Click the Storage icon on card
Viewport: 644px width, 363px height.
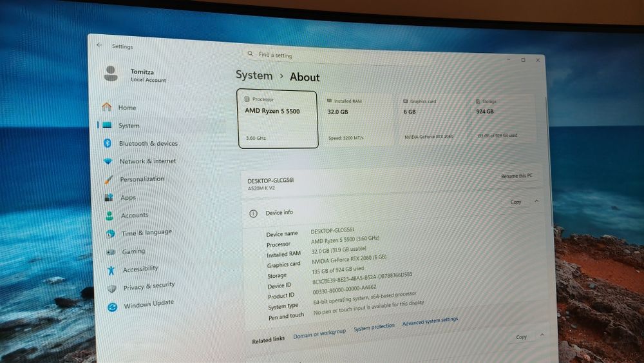click(x=478, y=101)
